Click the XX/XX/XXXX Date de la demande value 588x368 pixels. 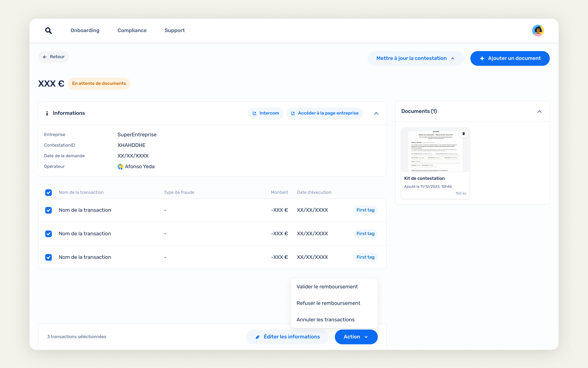coord(133,156)
